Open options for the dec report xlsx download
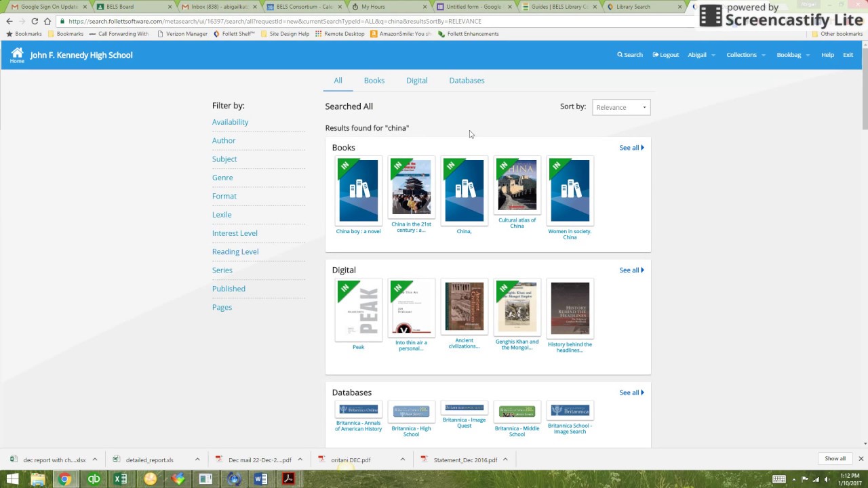Viewport: 868px width, 488px height. (x=95, y=460)
